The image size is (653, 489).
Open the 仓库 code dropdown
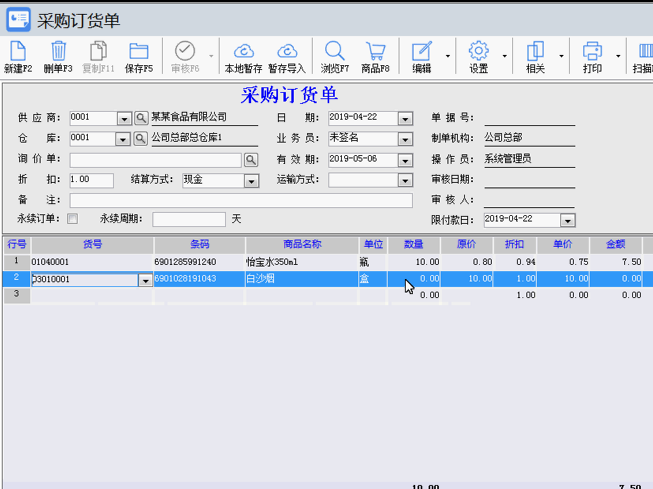123,139
